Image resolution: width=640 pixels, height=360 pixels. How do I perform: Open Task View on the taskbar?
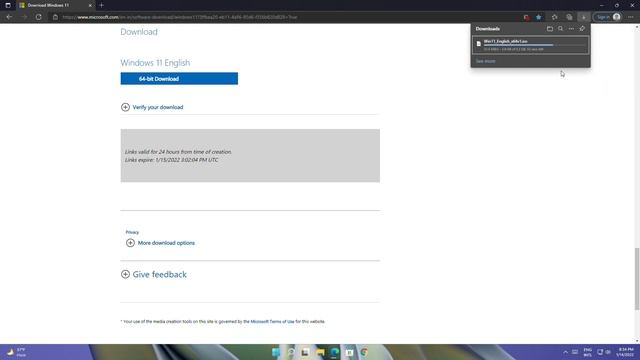(x=305, y=352)
